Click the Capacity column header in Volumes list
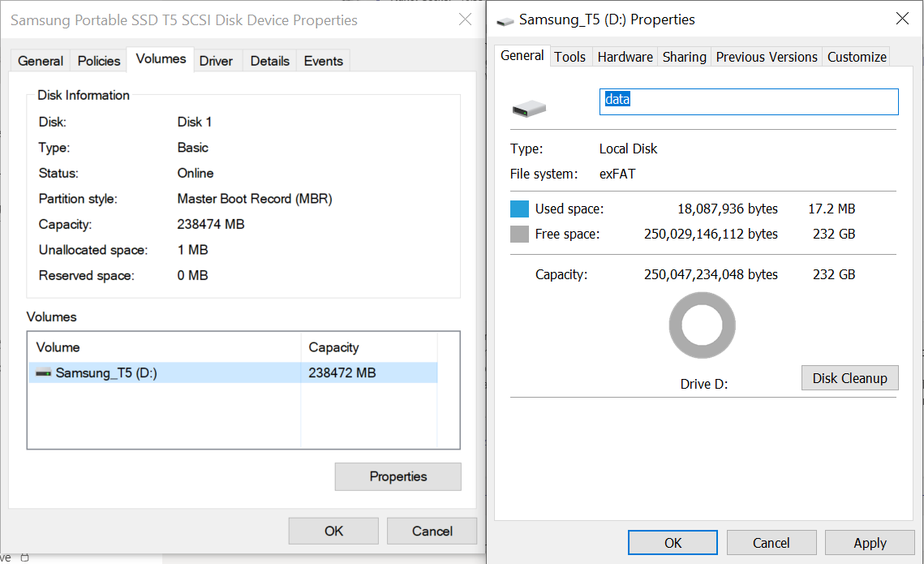 (x=369, y=347)
